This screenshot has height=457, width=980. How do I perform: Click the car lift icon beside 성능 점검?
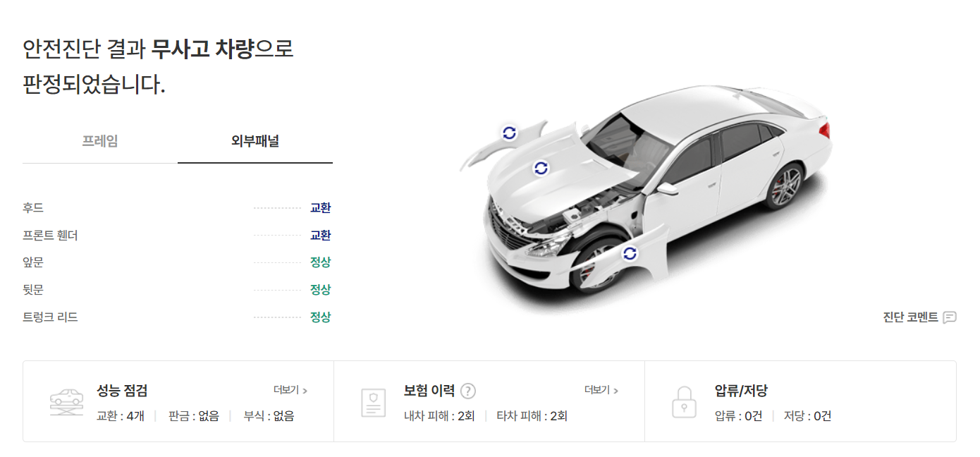[x=66, y=401]
